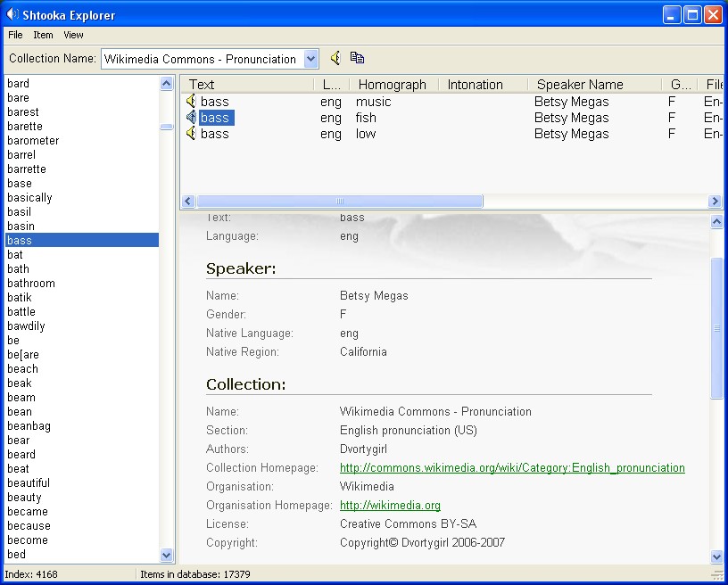The height and width of the screenshot is (585, 728).
Task: Click up arrow of details pane scrollbar
Action: click(716, 222)
